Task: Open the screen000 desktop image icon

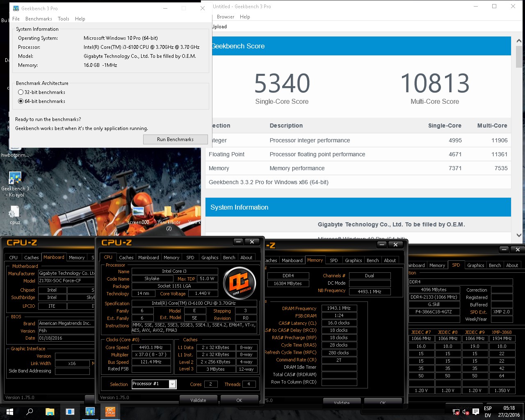Action: pos(138,215)
